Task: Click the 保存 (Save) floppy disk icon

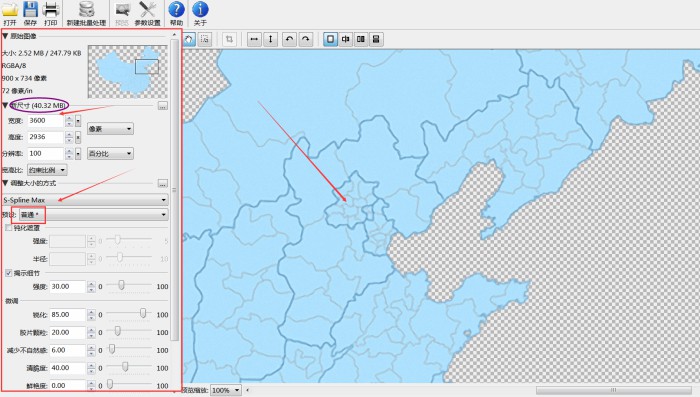Action: coord(30,9)
